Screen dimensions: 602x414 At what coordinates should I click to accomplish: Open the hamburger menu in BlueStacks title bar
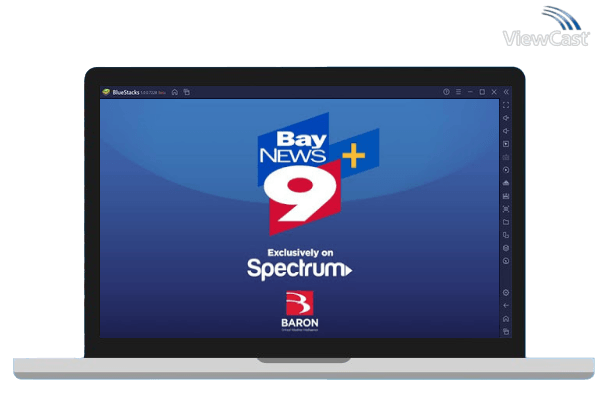(x=458, y=92)
